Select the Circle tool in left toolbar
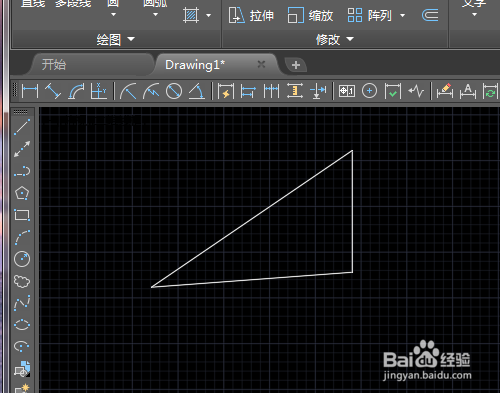The height and width of the screenshot is (393, 500). point(22,259)
